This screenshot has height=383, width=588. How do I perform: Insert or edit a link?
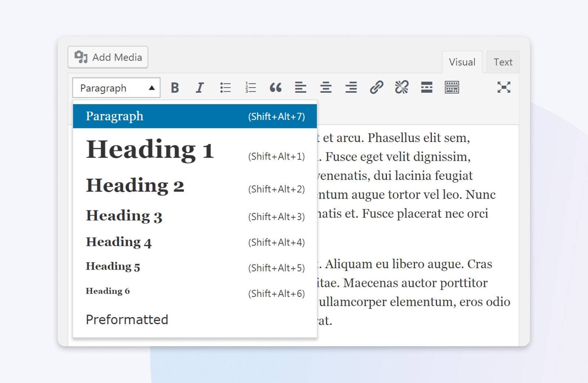click(376, 88)
